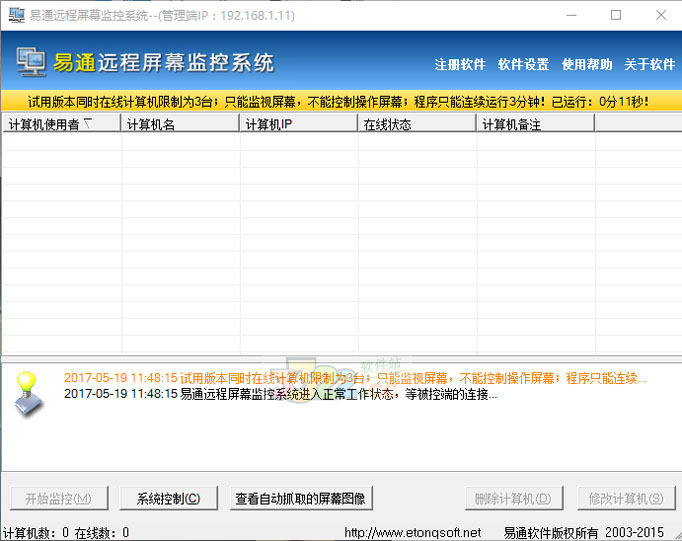Click the 计算机IP column header
The width and height of the screenshot is (682, 541).
298,124
